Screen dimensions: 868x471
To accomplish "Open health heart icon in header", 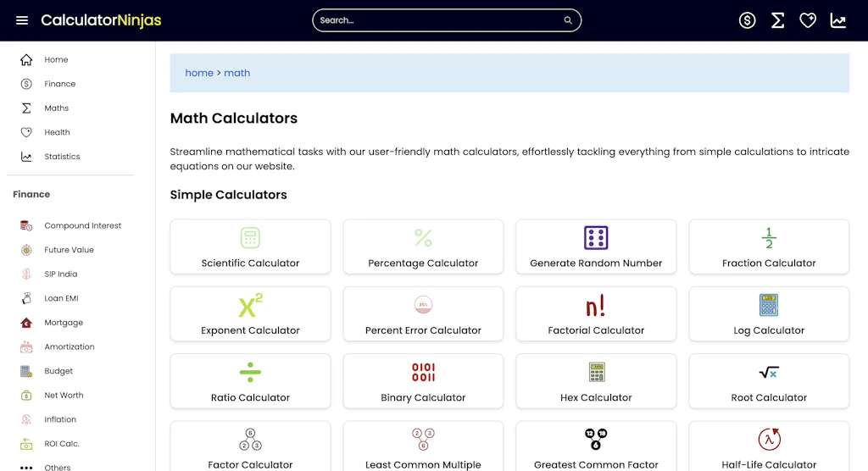I will pyautogui.click(x=808, y=20).
